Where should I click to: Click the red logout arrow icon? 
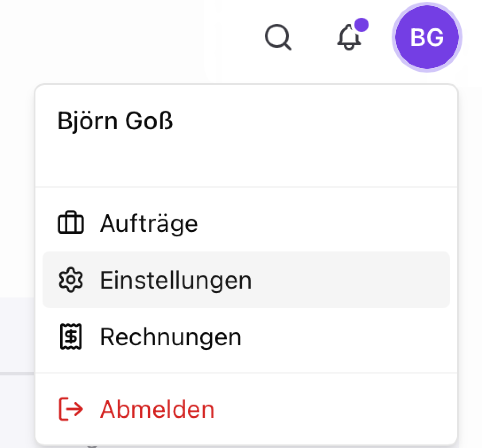point(71,409)
